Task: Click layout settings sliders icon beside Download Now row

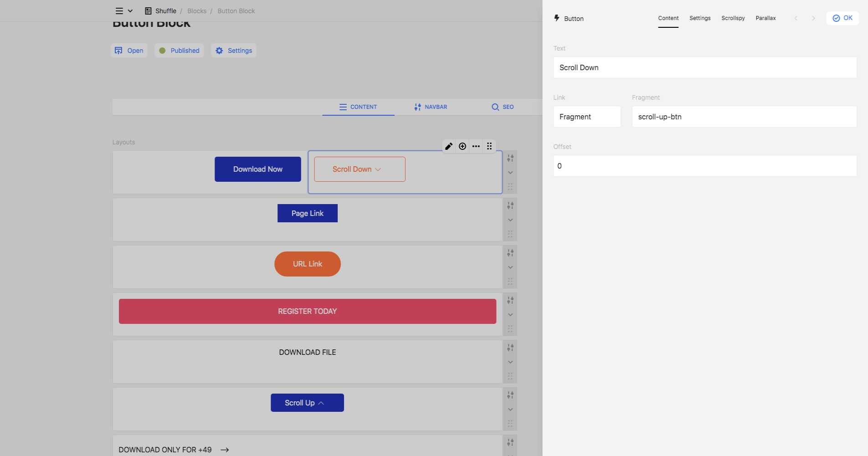Action: point(510,158)
